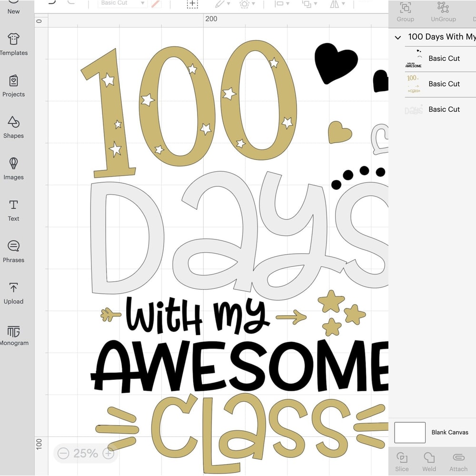Image resolution: width=476 pixels, height=476 pixels.
Task: Collapse the 100 Days With My group
Action: click(x=397, y=37)
